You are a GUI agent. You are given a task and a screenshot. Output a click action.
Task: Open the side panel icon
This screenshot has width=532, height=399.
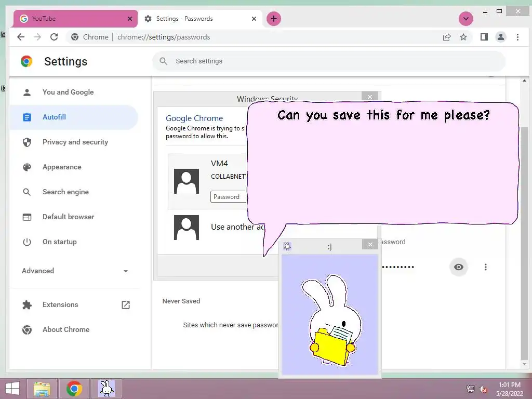tap(484, 37)
